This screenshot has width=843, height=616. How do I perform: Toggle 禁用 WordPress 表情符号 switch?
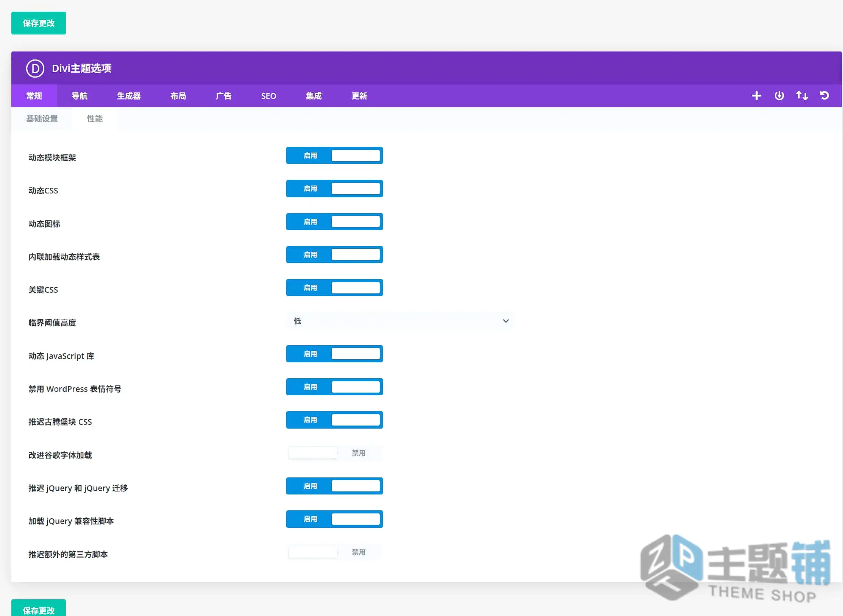click(x=334, y=387)
